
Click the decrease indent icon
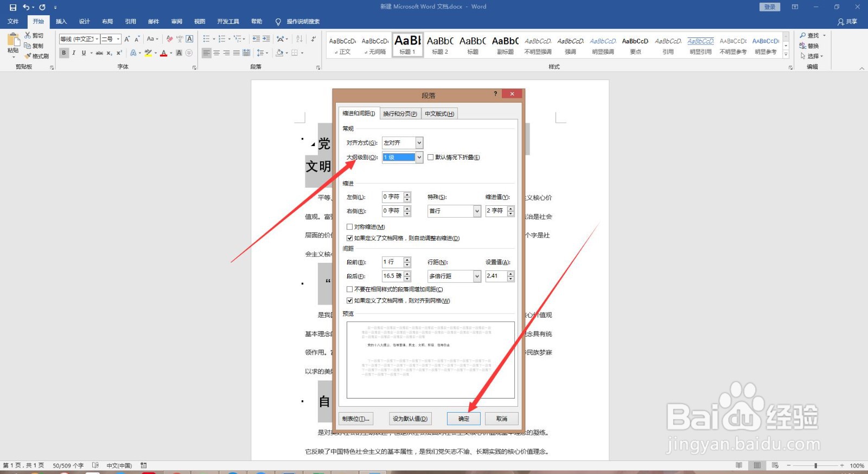(x=256, y=39)
